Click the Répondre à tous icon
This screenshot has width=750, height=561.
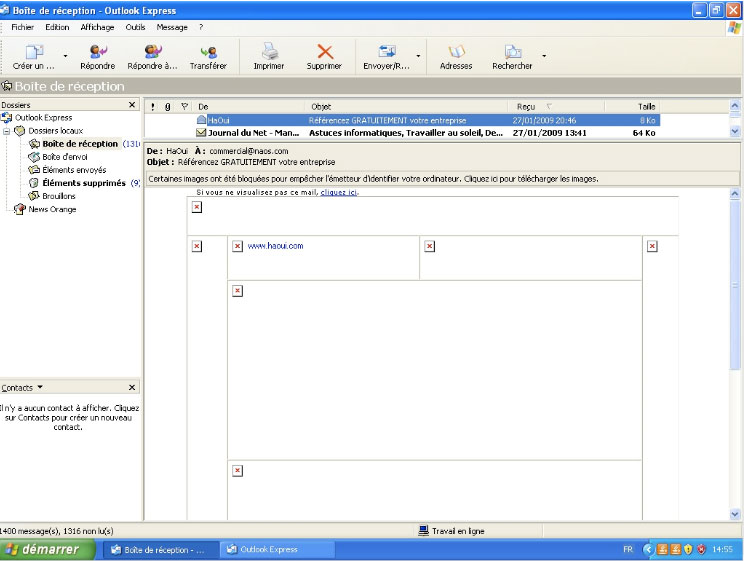coord(152,51)
